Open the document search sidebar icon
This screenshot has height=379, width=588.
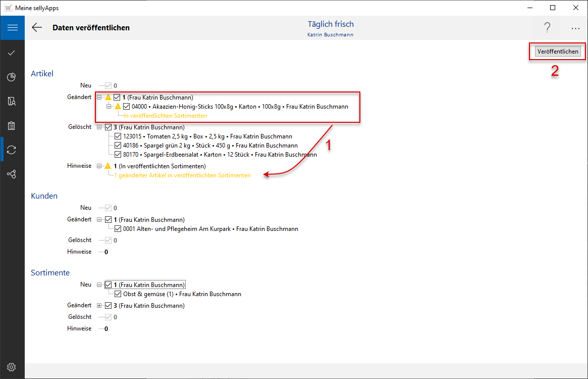click(x=12, y=101)
